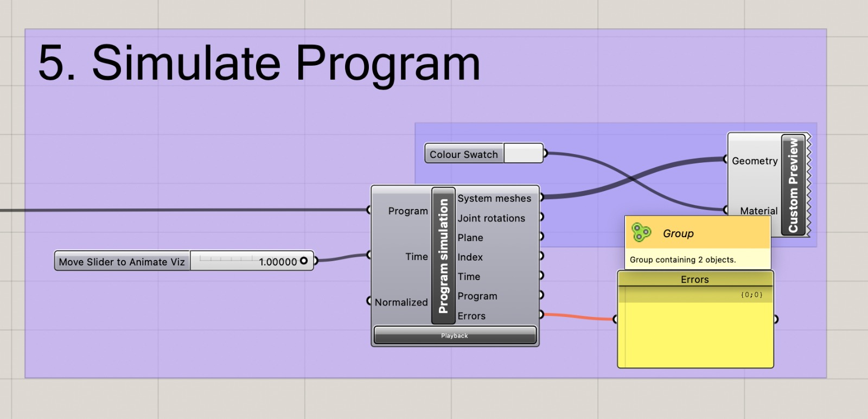
Task: Click the Time output on Program simulation
Action: [x=469, y=276]
